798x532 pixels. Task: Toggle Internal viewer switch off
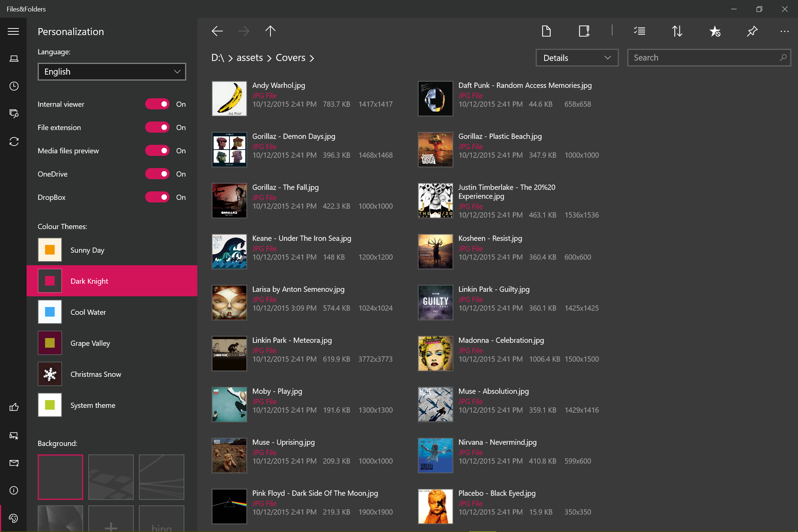[x=158, y=104]
